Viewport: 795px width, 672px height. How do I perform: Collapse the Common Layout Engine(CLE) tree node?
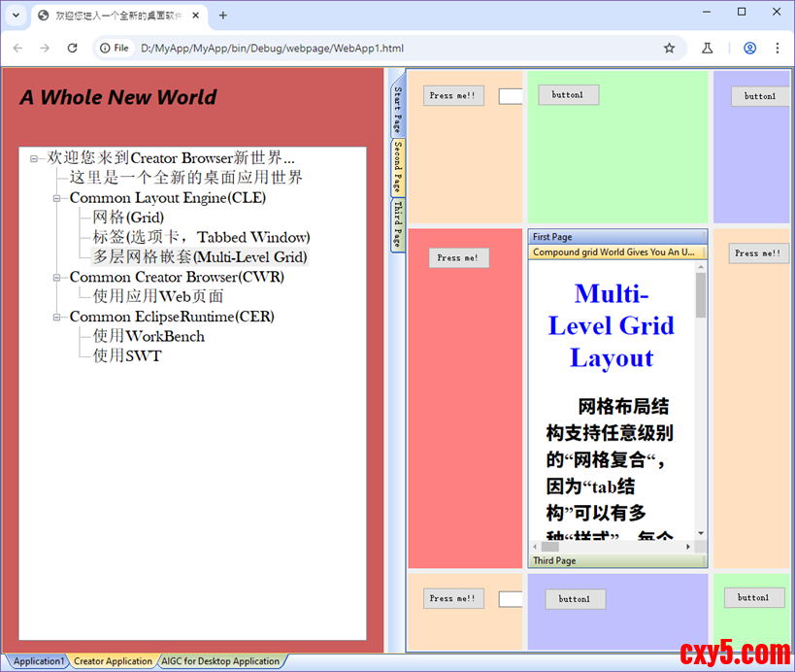[x=57, y=198]
